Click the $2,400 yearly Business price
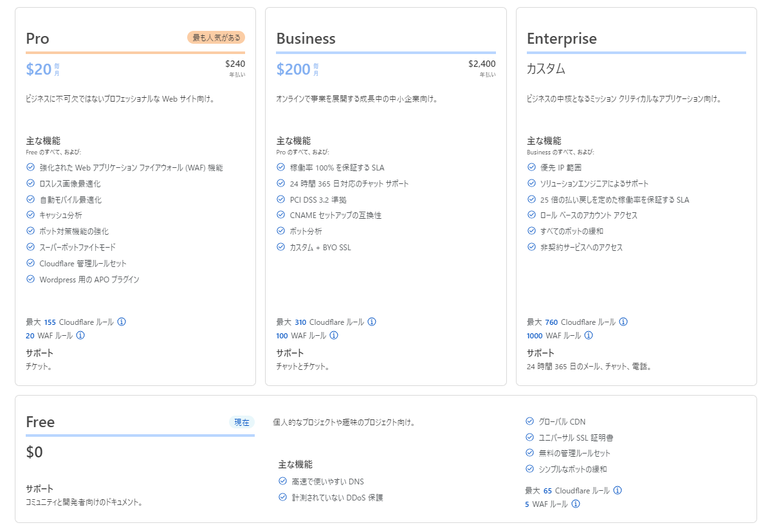Viewport: 779px width, 532px height. 482,64
